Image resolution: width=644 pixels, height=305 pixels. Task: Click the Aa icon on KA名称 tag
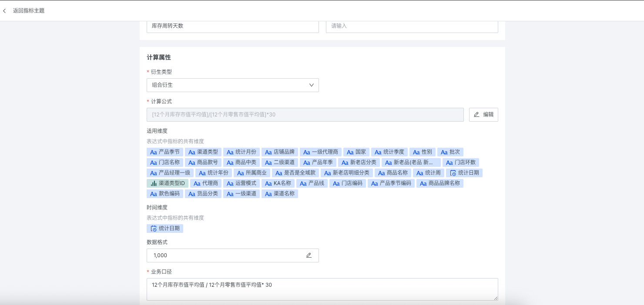click(x=268, y=183)
